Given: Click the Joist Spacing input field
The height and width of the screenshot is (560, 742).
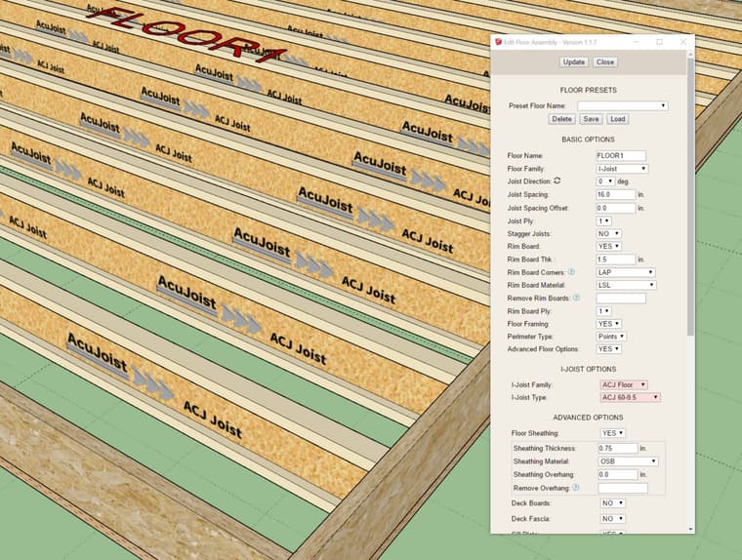Looking at the screenshot, I should [x=615, y=195].
